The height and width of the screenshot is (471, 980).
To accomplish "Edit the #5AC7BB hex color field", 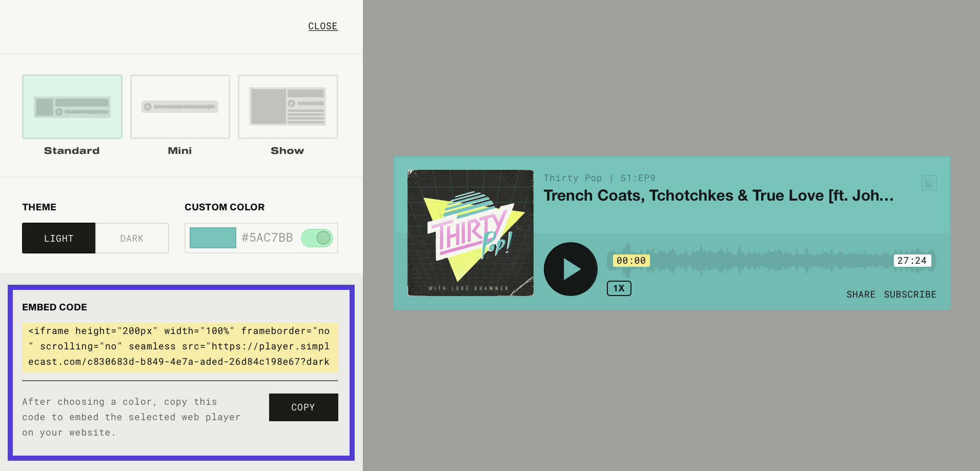I will point(267,238).
